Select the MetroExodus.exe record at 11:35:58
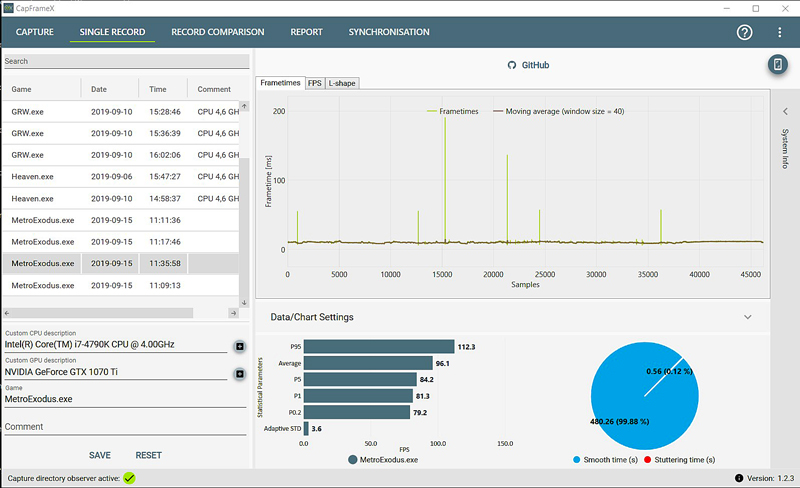The width and height of the screenshot is (800, 488). [121, 263]
